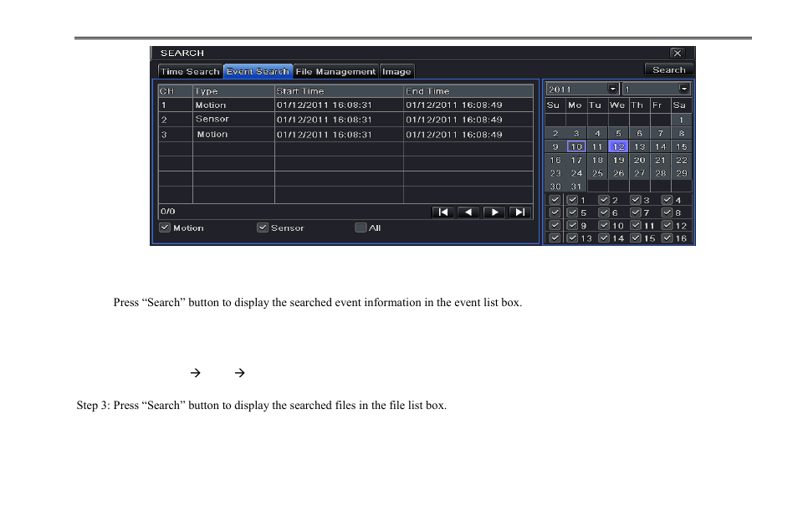Viewport: 798px width, 532px height.
Task: Jump to last page of event list
Action: [520, 212]
